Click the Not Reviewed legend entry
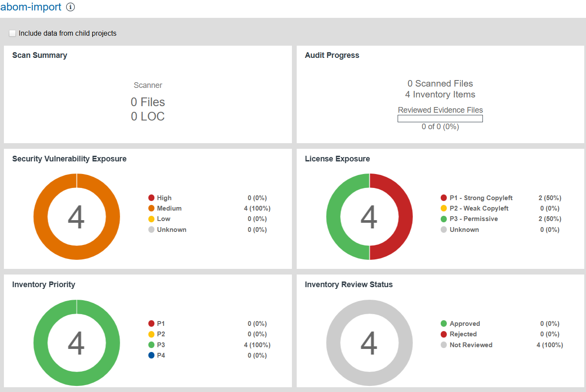 point(471,345)
